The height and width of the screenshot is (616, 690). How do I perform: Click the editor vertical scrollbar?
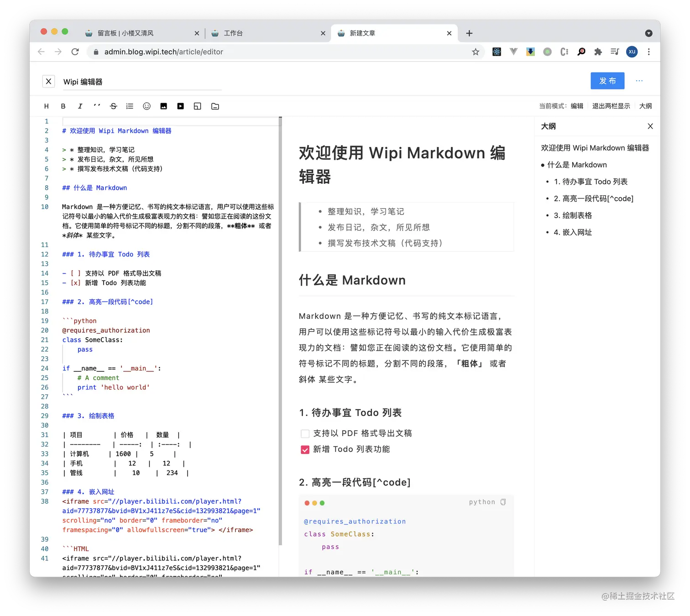coord(280,331)
